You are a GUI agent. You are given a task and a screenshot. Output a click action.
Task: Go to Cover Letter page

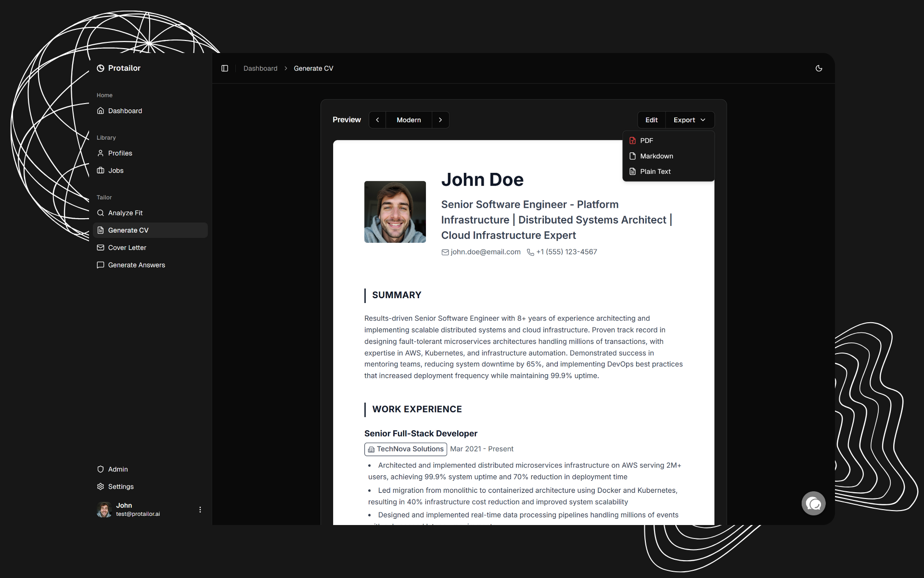127,248
